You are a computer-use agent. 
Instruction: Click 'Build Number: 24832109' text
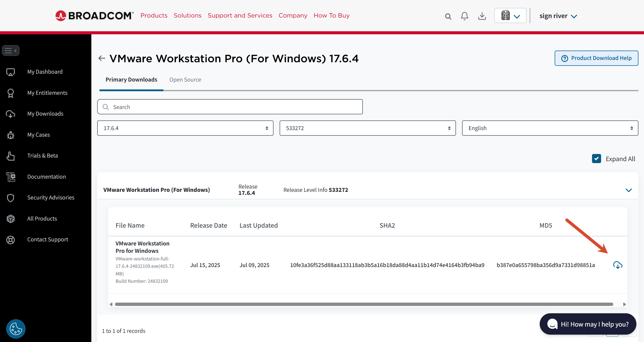(142, 281)
